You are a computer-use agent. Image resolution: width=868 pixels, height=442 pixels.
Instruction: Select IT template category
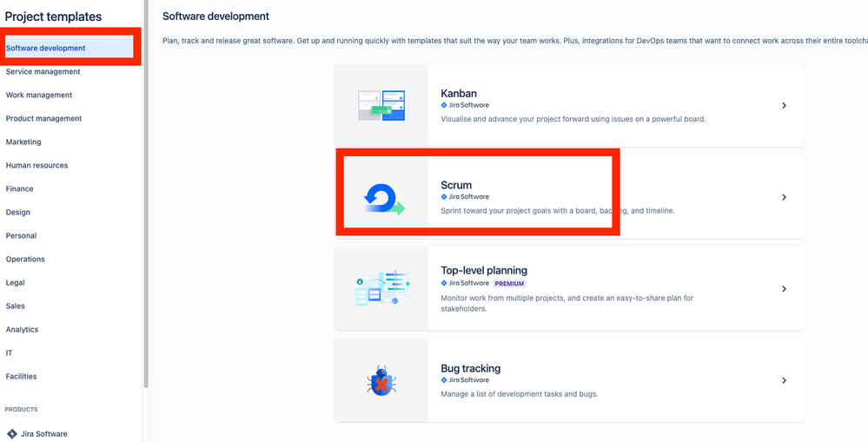coord(9,353)
